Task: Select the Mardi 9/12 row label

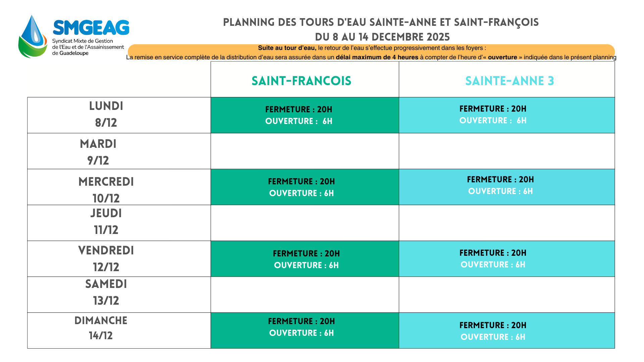Action: coord(98,152)
